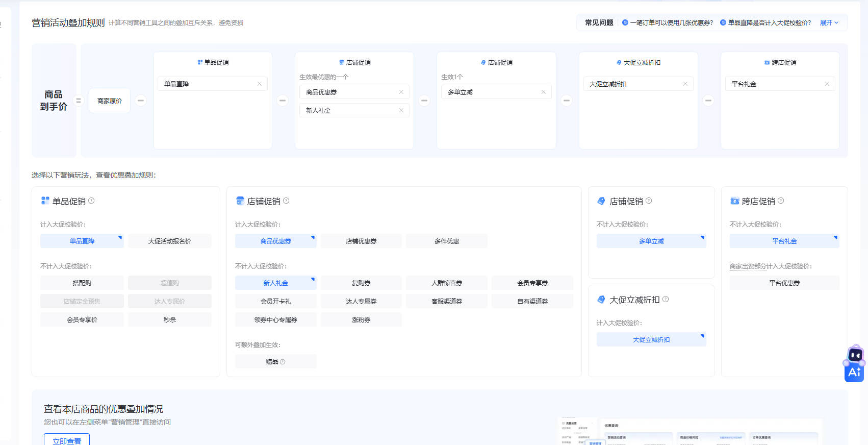Expand the 常见问题 section with 展开
The height and width of the screenshot is (445, 868).
(829, 23)
